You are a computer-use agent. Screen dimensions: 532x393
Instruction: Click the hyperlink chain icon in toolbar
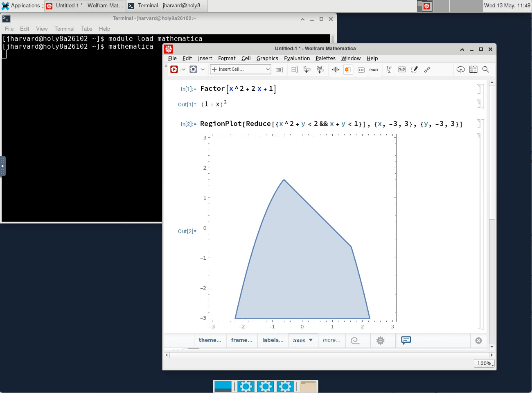point(427,70)
